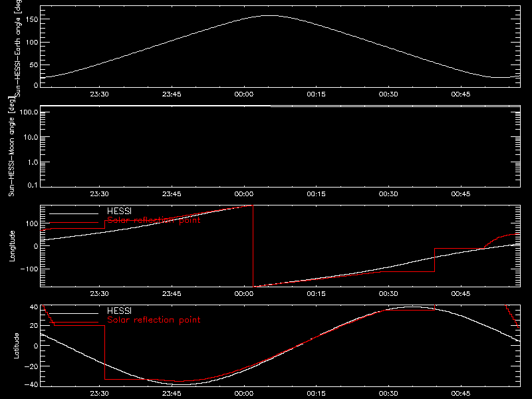This screenshot has width=532, height=399.
Task: Select 'HESSI' legend text in Latitude plot
Action: 119,311
